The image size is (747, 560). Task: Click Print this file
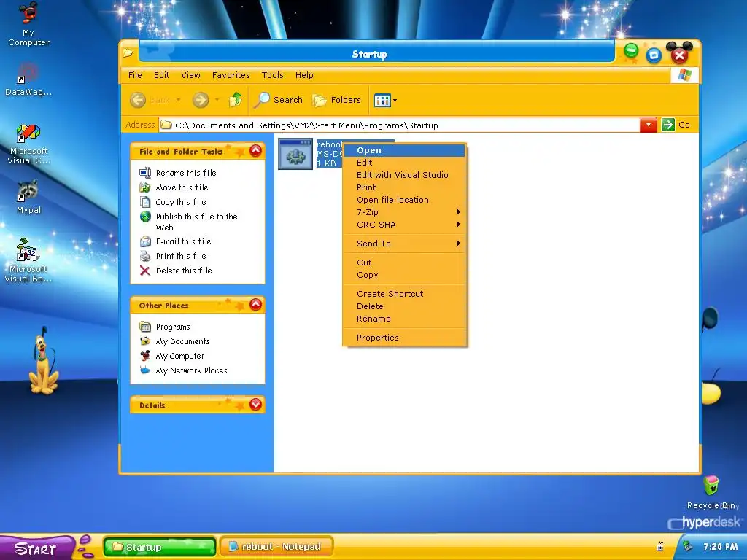[172, 256]
